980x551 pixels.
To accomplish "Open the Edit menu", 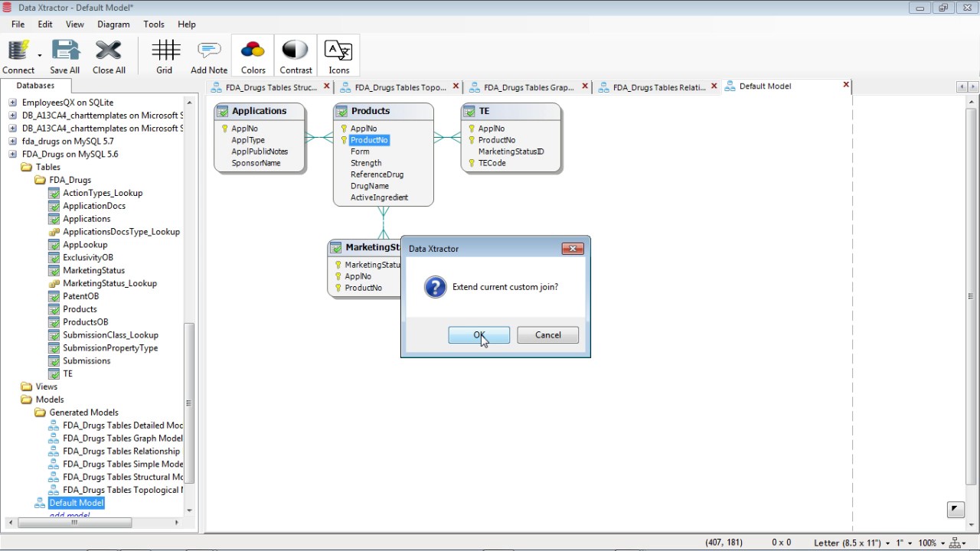I will 45,24.
